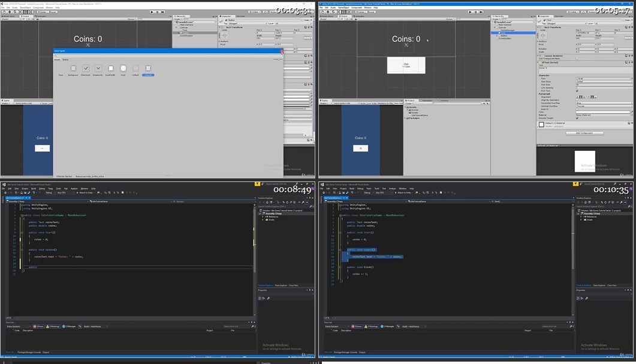The image size is (636, 364).
Task: Click the anchor preset icon in top-right Inspector
Action: pos(542,35)
